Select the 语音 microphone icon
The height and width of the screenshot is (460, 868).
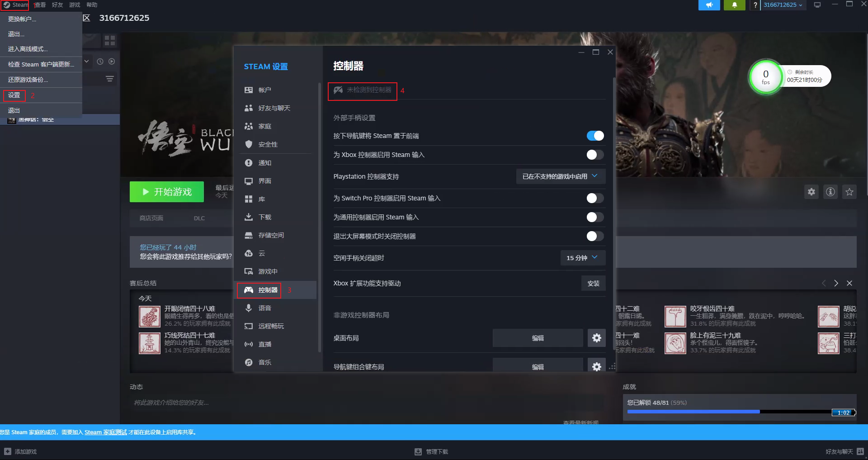click(249, 308)
